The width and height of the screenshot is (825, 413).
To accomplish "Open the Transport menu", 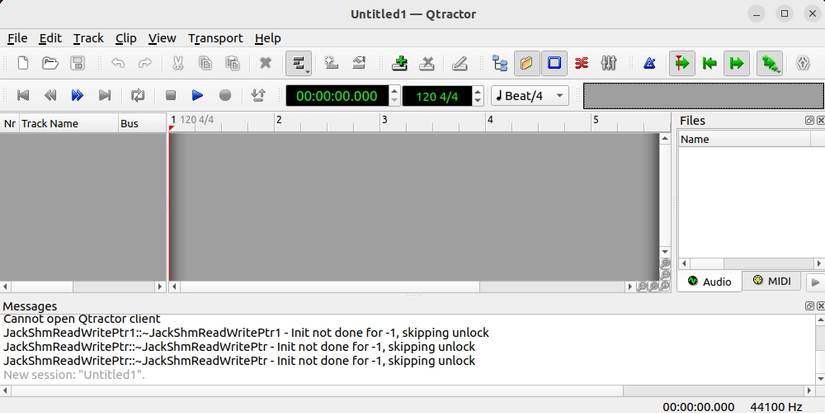I will click(215, 38).
